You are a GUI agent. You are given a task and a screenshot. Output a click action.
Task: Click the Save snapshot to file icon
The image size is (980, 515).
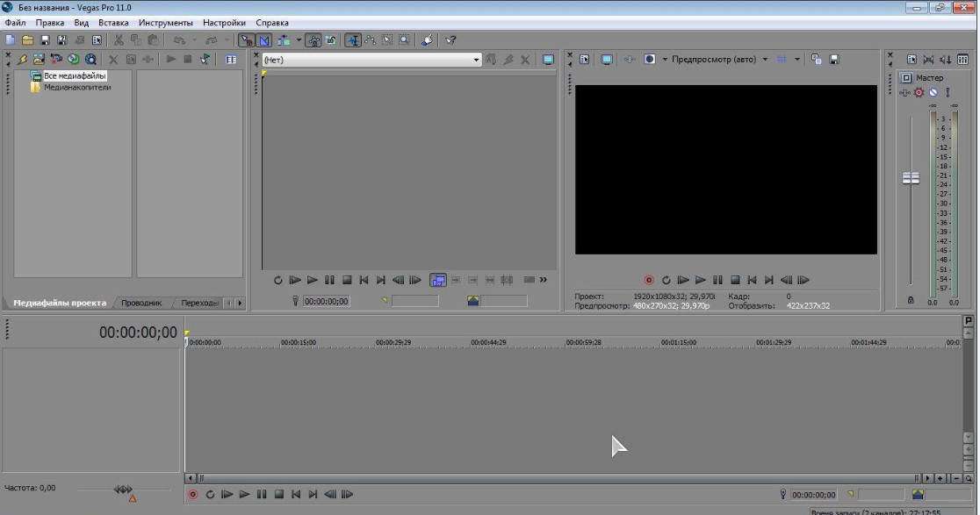point(833,60)
